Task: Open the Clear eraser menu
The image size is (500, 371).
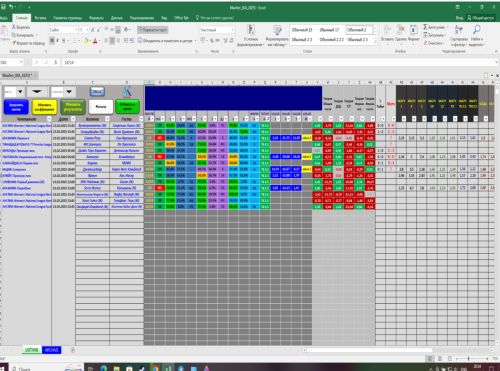Action: pyautogui.click(x=433, y=43)
